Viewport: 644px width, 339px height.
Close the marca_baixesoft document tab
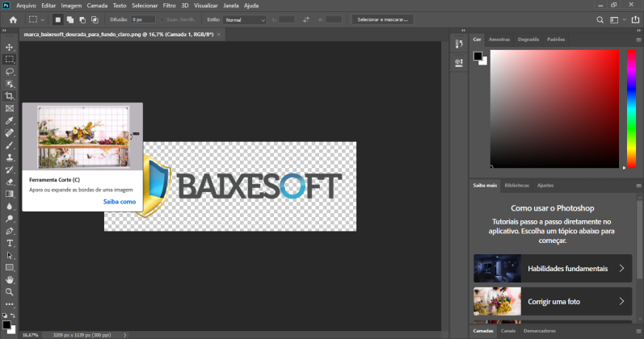218,35
